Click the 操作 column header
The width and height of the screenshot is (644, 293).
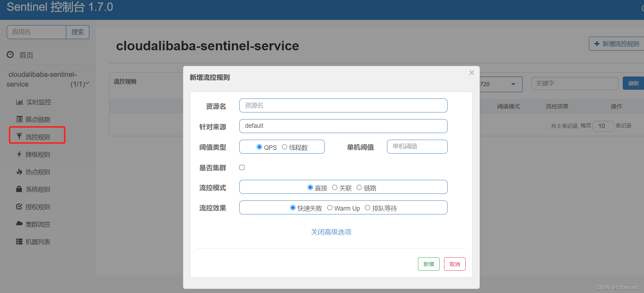point(616,106)
